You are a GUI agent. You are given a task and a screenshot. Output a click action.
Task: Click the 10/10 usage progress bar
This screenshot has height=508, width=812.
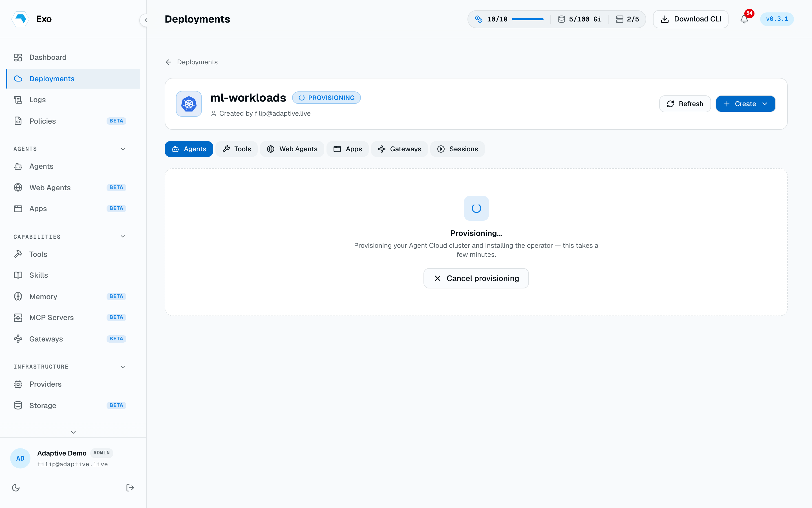pos(528,19)
